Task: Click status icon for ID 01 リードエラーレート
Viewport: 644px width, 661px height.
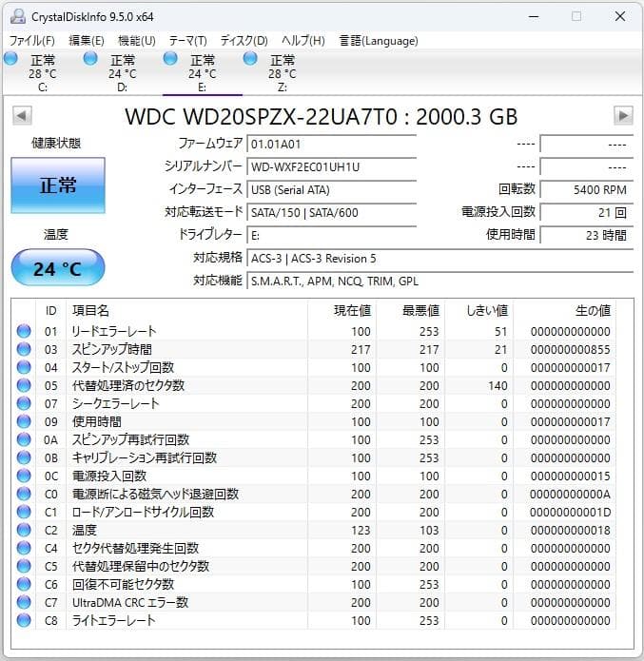Action: (24, 331)
